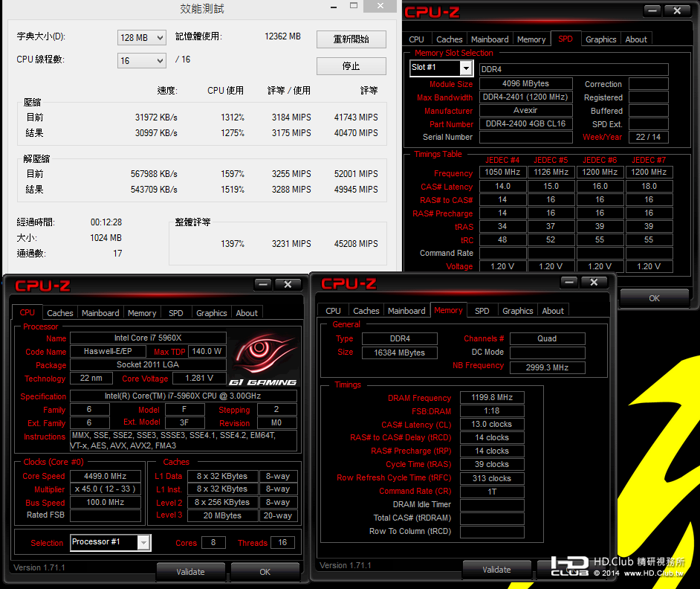Image resolution: width=700 pixels, height=589 pixels.
Task: Minimize the CPU-Z Memory window
Action: (568, 282)
